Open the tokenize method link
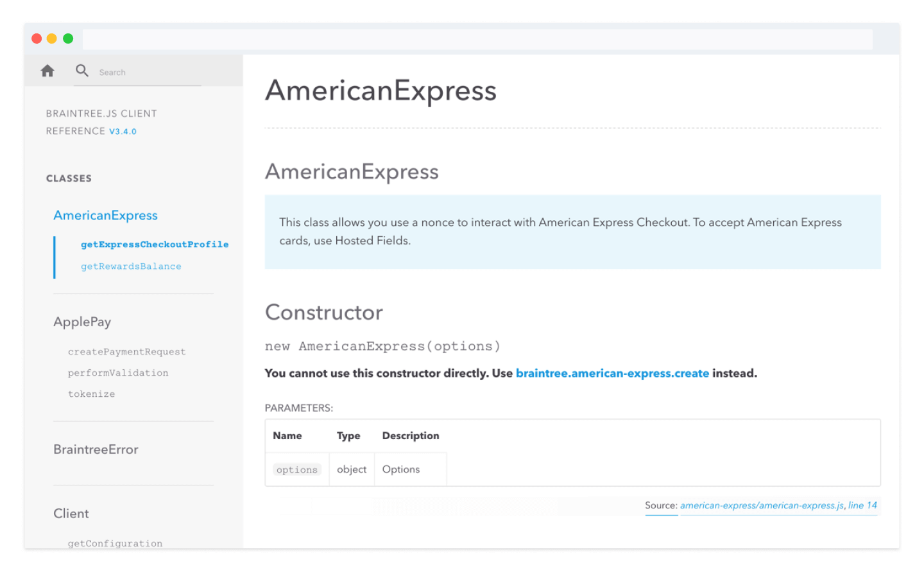924x574 pixels. tap(91, 394)
